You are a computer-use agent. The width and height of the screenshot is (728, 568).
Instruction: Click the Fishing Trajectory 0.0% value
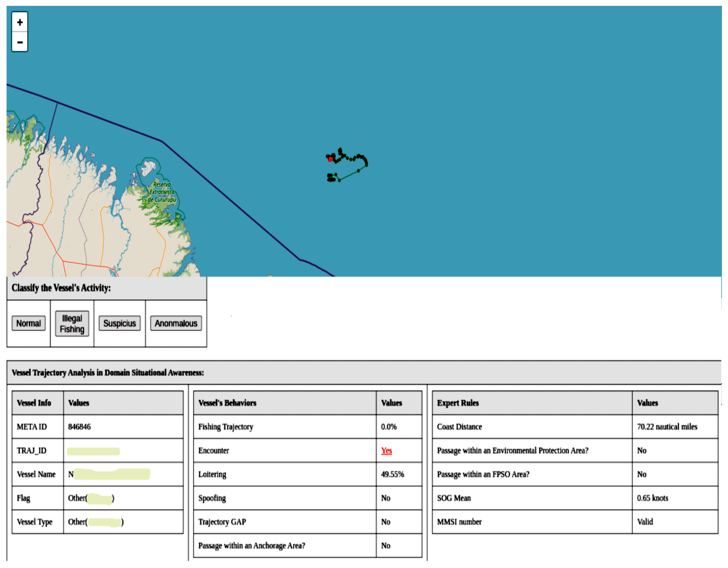(x=389, y=427)
